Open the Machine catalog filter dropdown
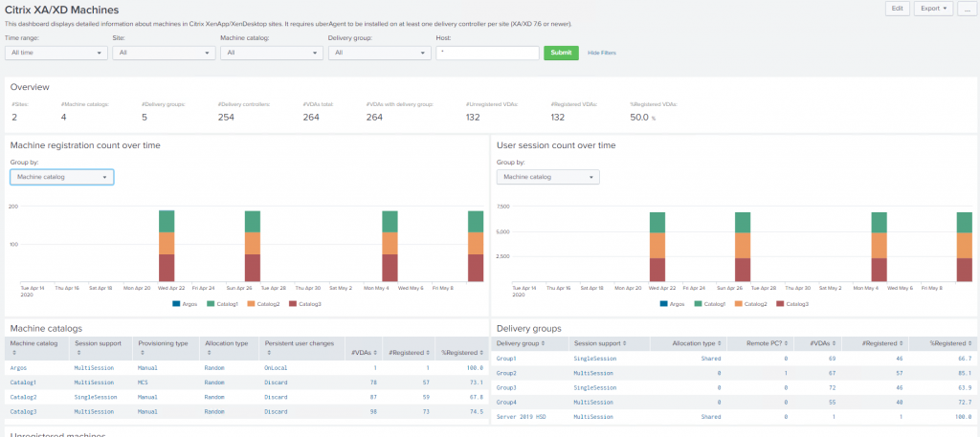980x437 pixels. click(272, 53)
